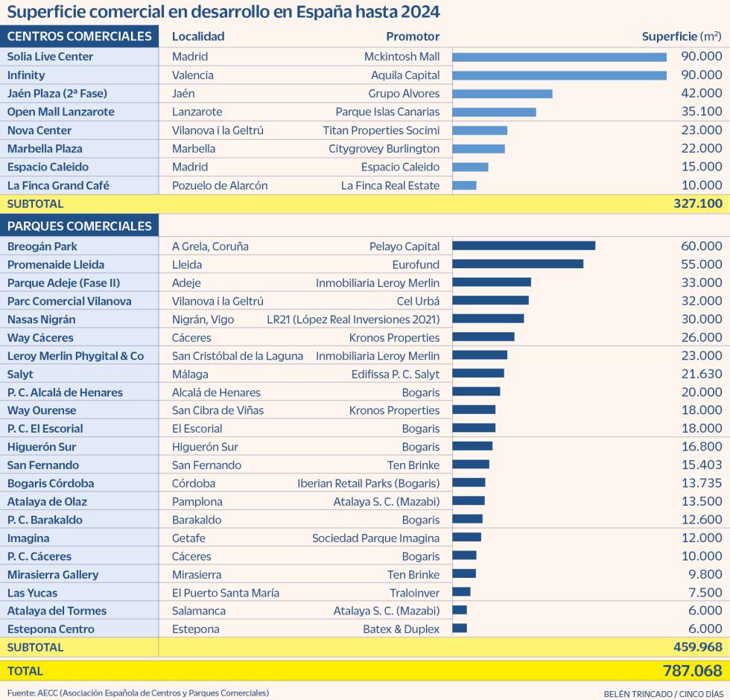
Task: Select Iberian Retail Parks (Bogaris) promoter
Action: pyautogui.click(x=369, y=483)
